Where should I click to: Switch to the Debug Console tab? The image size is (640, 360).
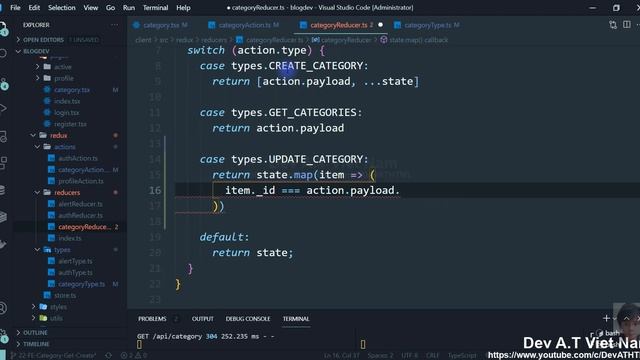pos(248,319)
